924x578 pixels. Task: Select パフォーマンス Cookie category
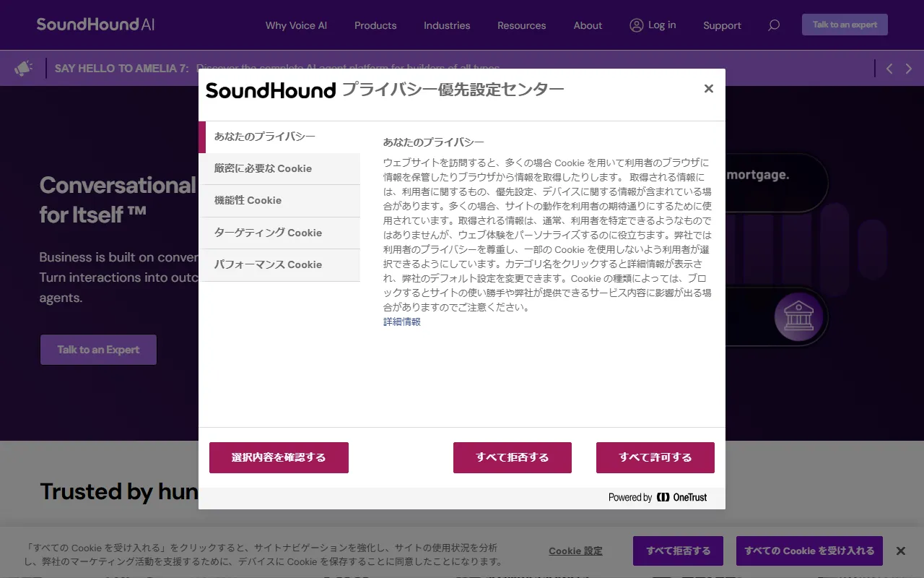click(x=268, y=264)
